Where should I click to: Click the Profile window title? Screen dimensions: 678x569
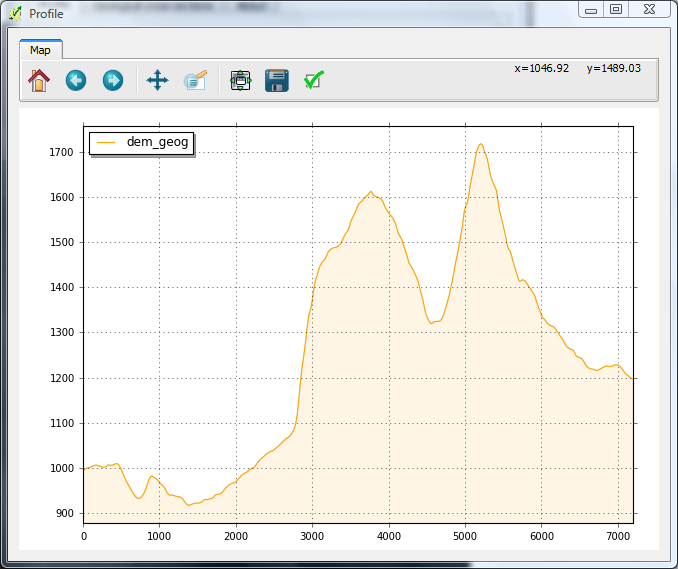pyautogui.click(x=46, y=14)
